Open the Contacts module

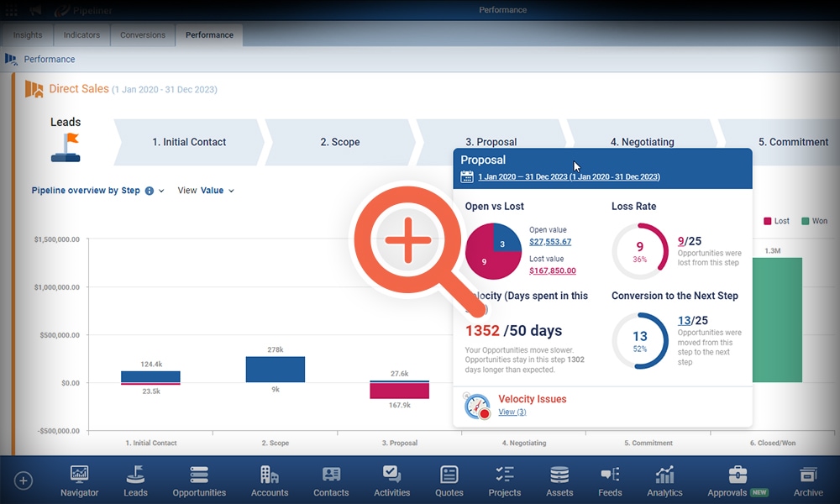pyautogui.click(x=330, y=479)
